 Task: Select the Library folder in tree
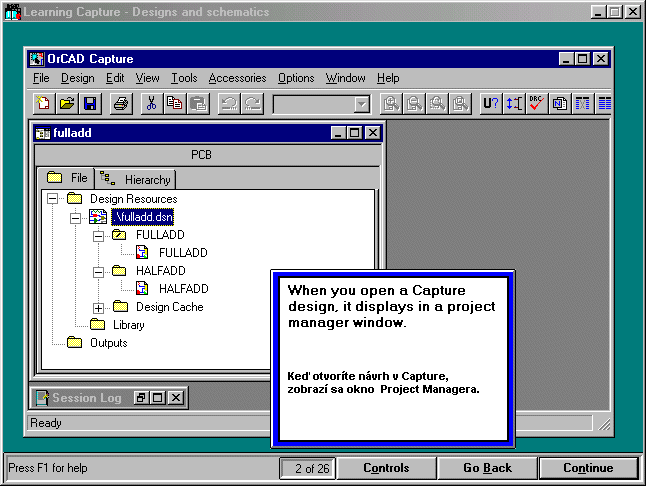(x=128, y=325)
